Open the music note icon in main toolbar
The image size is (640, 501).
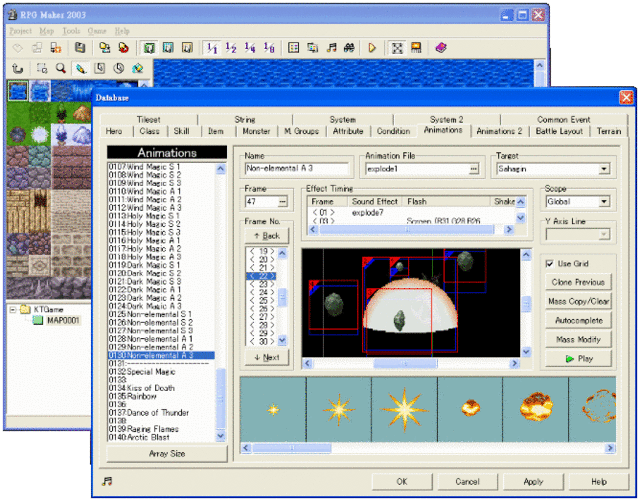[x=331, y=47]
